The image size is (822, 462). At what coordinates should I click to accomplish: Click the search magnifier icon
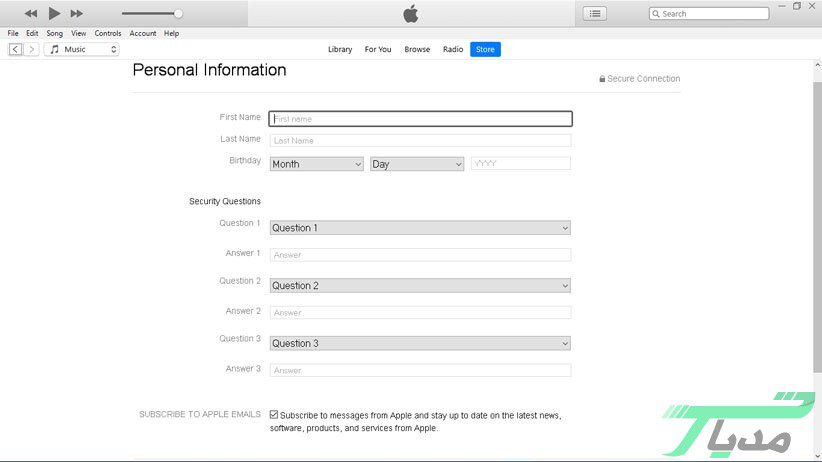[x=656, y=14]
